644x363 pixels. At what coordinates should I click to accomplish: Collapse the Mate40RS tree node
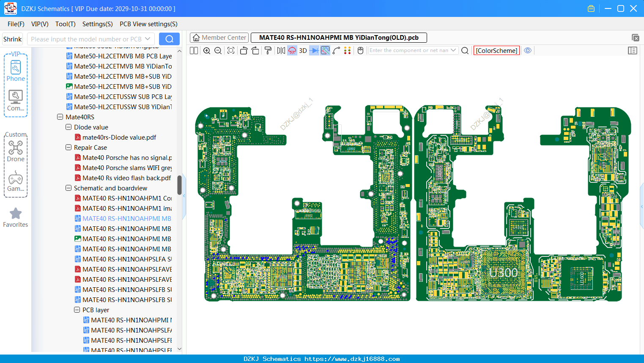click(x=60, y=117)
